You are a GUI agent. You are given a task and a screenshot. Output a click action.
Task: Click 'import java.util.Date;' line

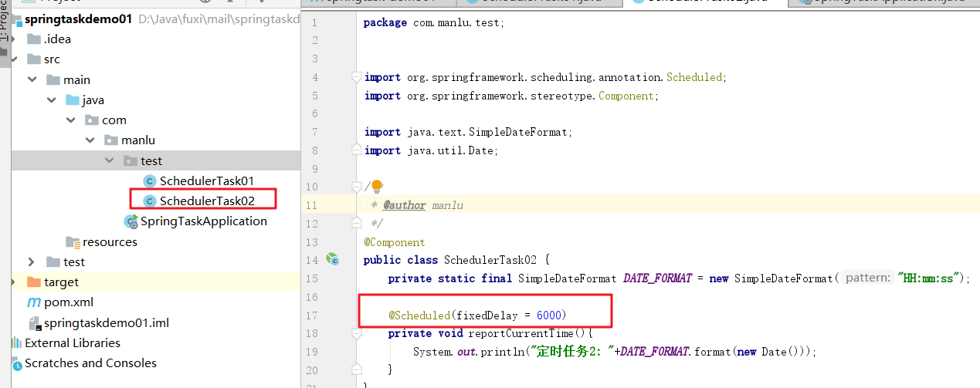(432, 150)
